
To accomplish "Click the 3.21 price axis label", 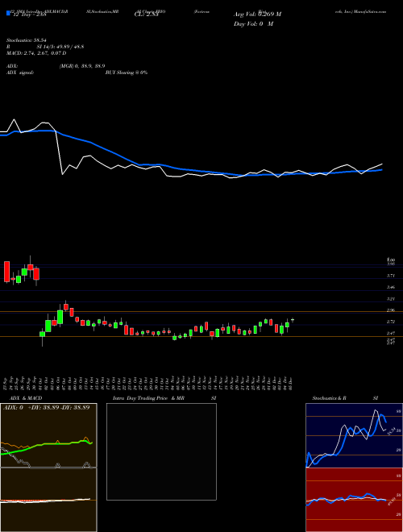I will pos(391,299).
